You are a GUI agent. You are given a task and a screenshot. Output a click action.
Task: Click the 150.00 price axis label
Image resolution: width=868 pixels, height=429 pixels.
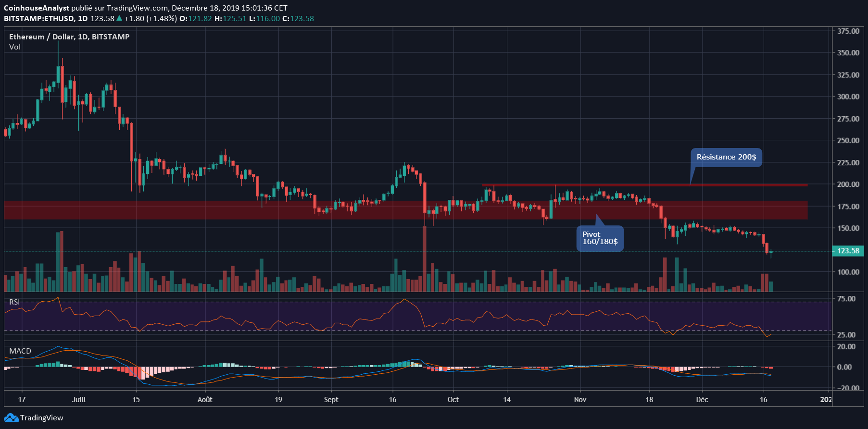[x=848, y=228]
